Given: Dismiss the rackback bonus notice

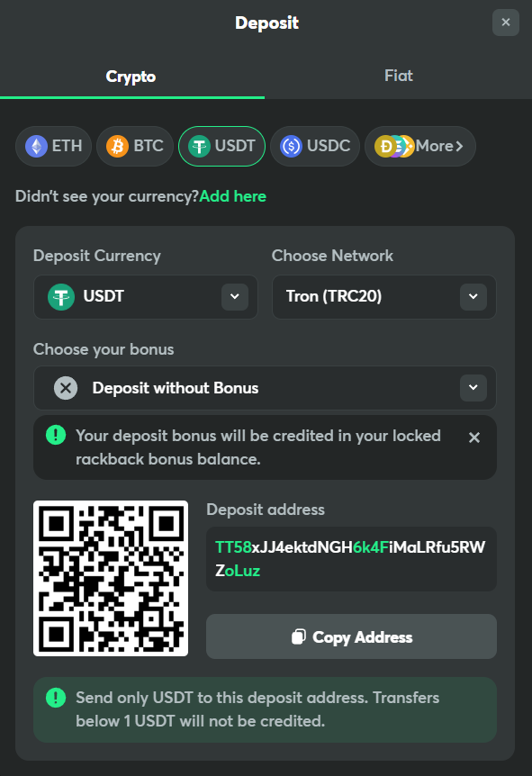Looking at the screenshot, I should [x=474, y=438].
